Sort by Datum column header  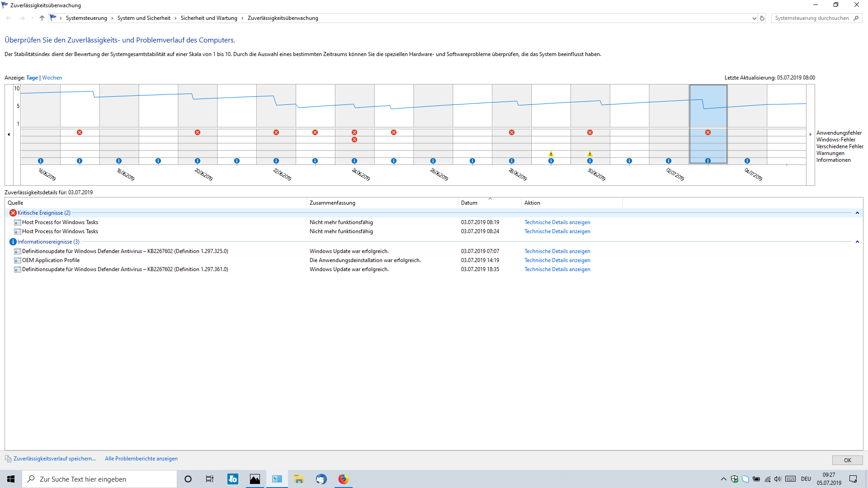click(x=490, y=203)
